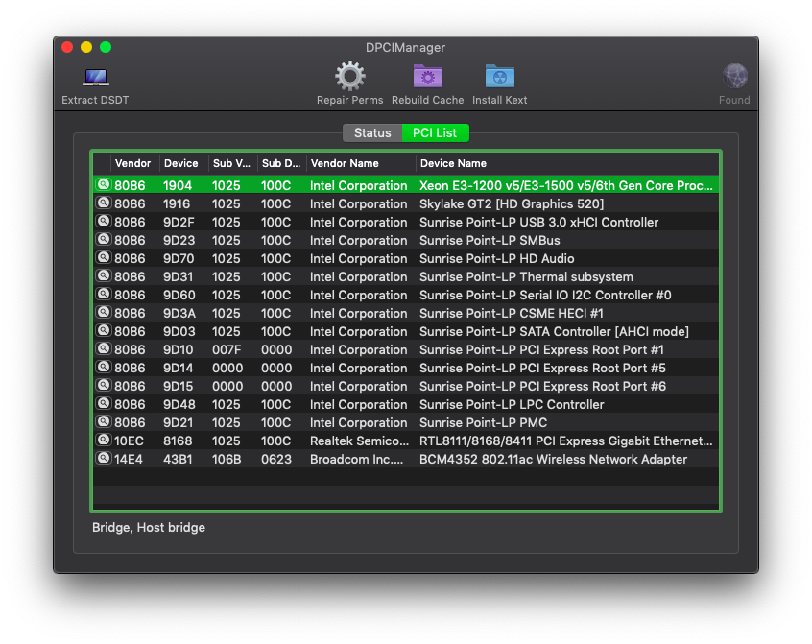Select 'Sunrise Point-LP USB 3.0 xHCI Controller' text
Image resolution: width=812 pixels, height=644 pixels.
[538, 222]
